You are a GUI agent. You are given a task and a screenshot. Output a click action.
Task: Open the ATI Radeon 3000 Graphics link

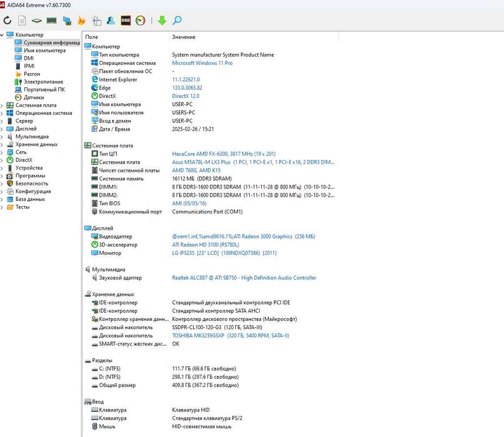pyautogui.click(x=244, y=237)
